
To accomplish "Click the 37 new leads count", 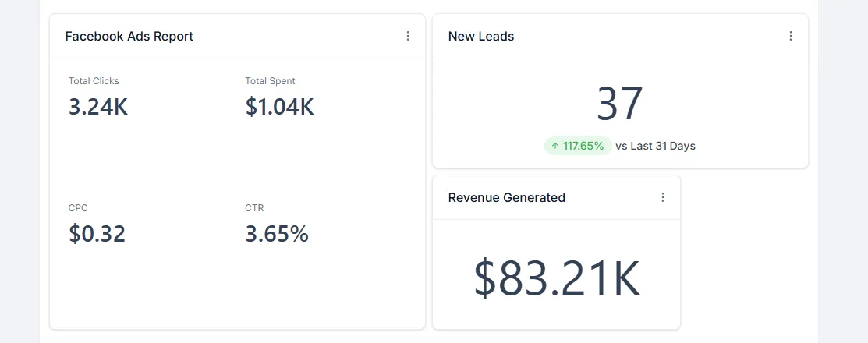I will (x=620, y=104).
